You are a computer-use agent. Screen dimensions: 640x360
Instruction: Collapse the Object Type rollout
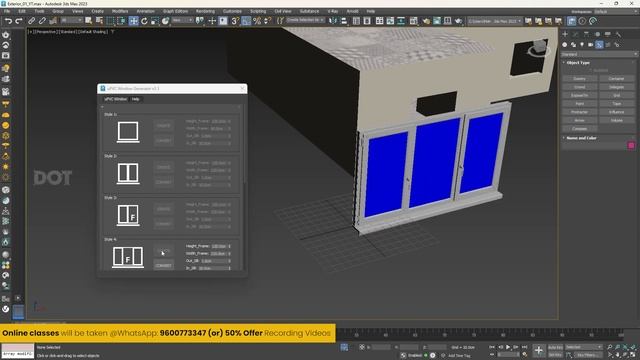click(578, 63)
